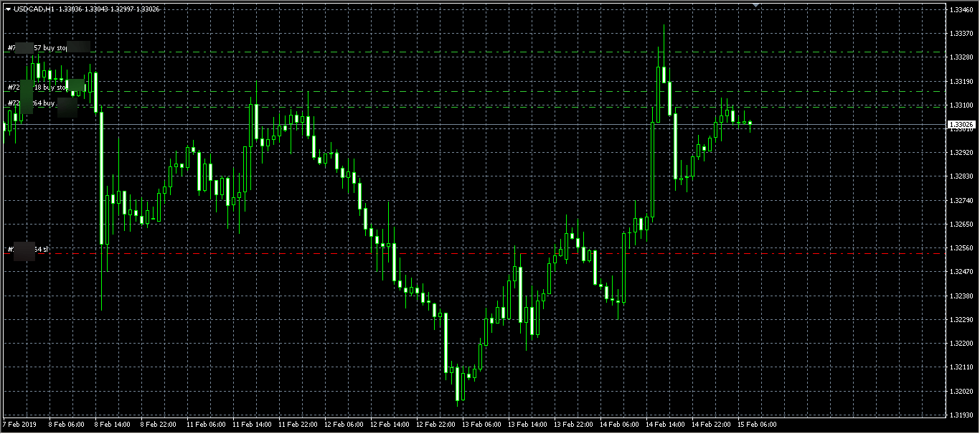Image resolution: width=980 pixels, height=434 pixels.
Task: Click the buy order label ending 264
Action: [32, 103]
